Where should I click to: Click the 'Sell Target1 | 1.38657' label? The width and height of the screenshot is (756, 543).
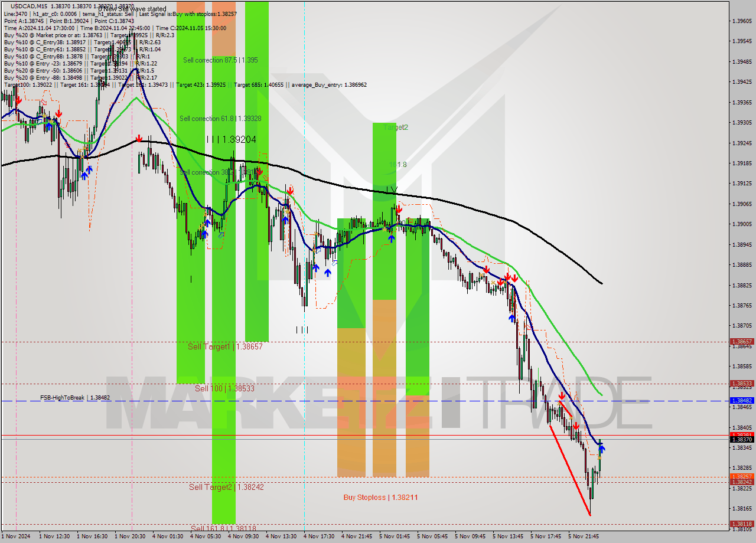pyautogui.click(x=225, y=346)
